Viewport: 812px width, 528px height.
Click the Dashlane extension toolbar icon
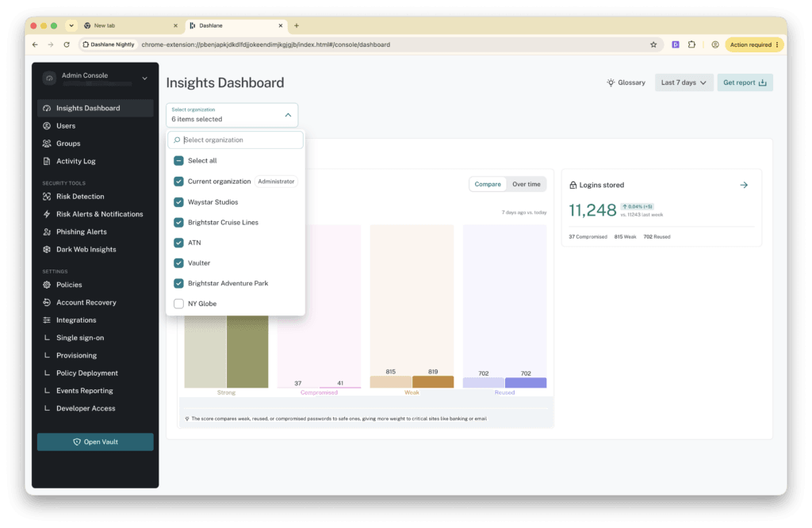(676, 44)
